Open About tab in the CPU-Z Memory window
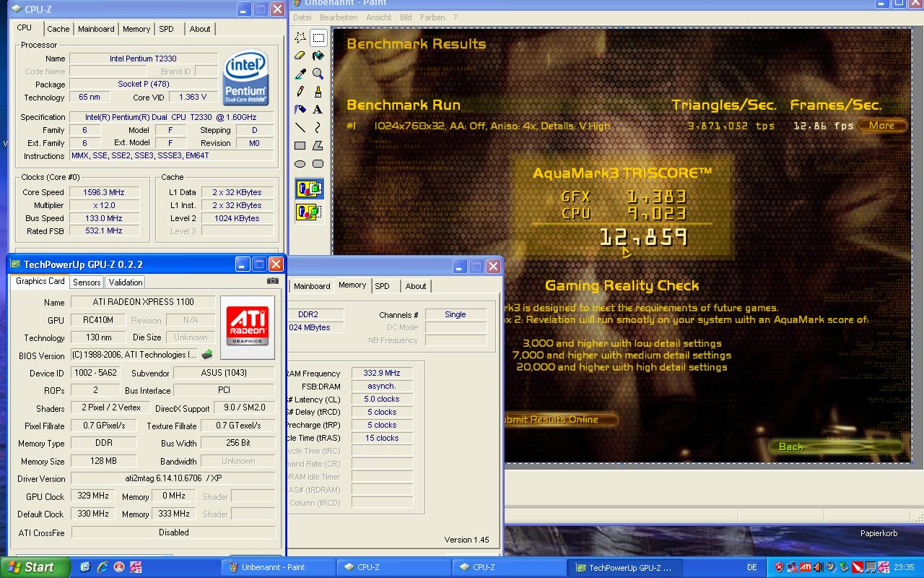The image size is (924, 578). pos(416,286)
